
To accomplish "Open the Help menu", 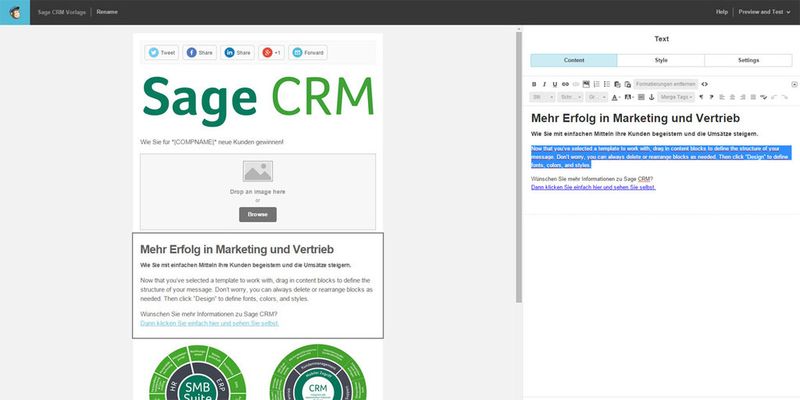I will (721, 12).
